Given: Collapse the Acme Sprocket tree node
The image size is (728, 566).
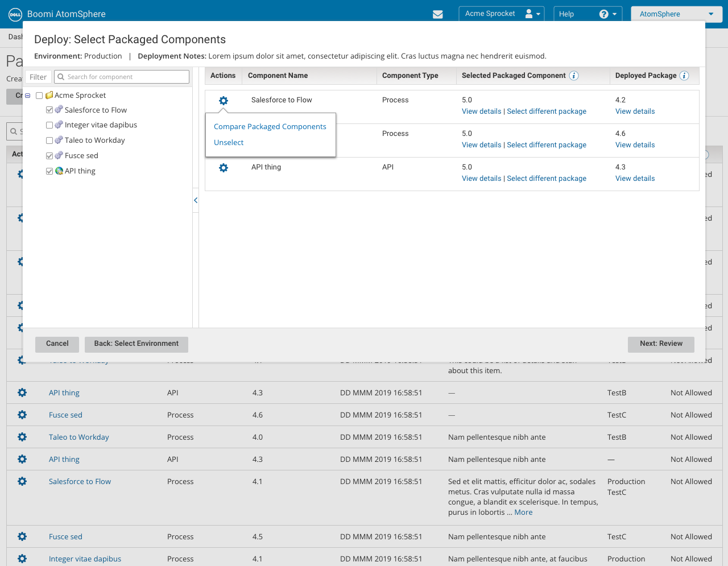Looking at the screenshot, I should (28, 96).
